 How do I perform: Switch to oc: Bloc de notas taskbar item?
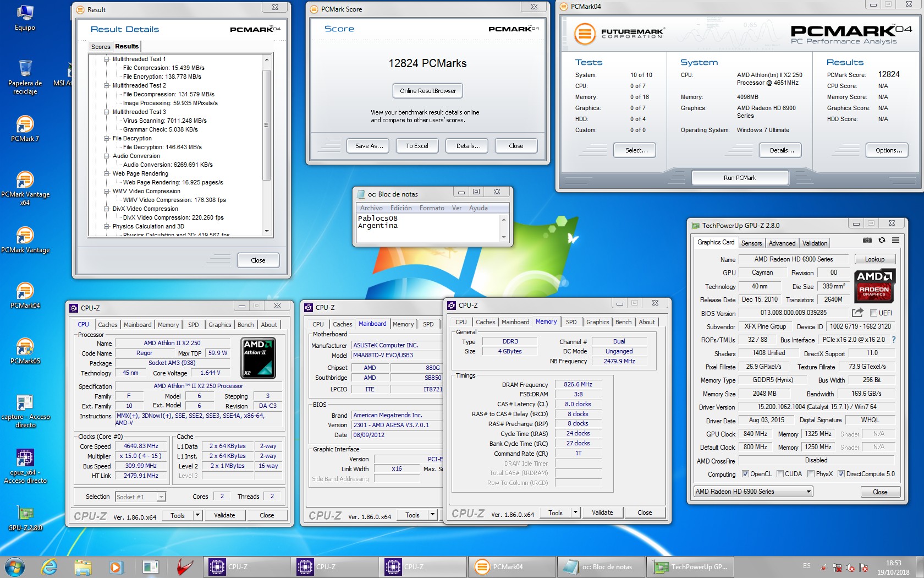[601, 566]
